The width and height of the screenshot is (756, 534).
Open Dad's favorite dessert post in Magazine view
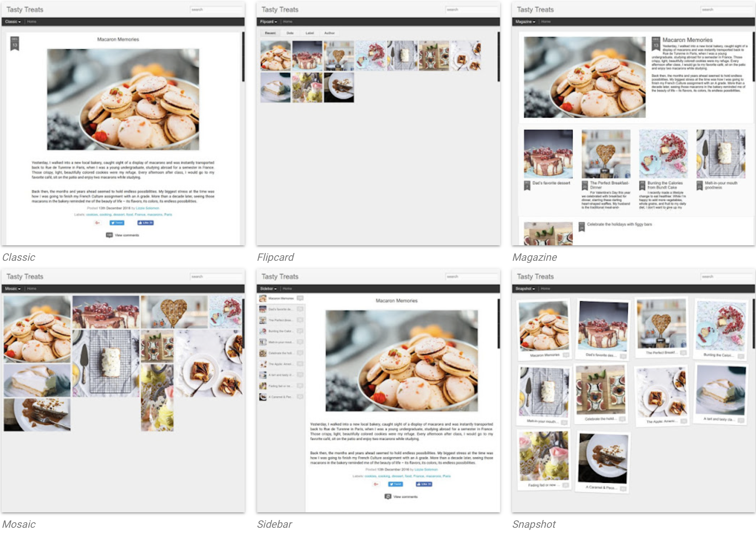[551, 183]
